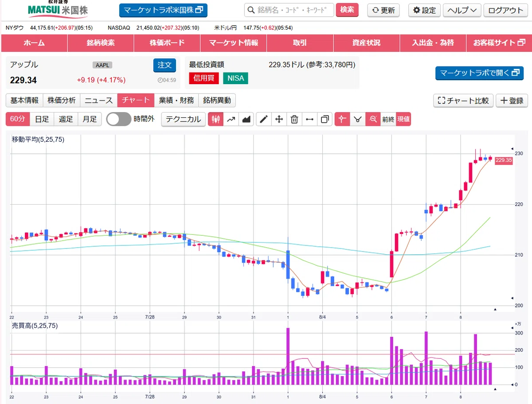The image size is (532, 404).
Task: Open the テクニカル indicators menu
Action: [x=184, y=119]
